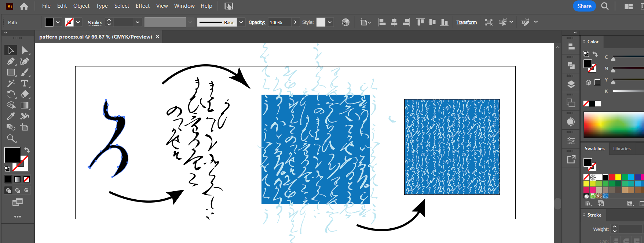
Task: Open the File menu
Action: click(46, 6)
